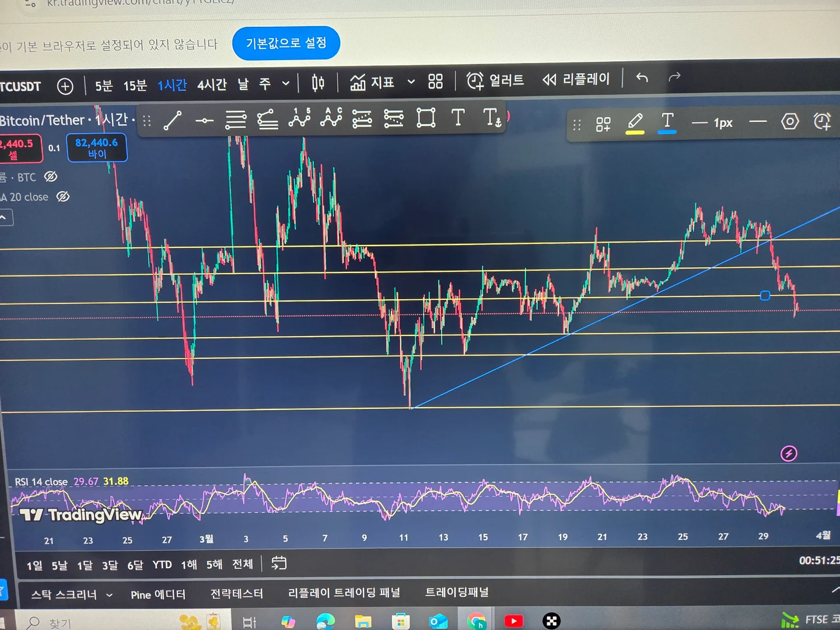Switch to the 15분 timeframe
Viewport: 840px width, 630px height.
coord(135,85)
